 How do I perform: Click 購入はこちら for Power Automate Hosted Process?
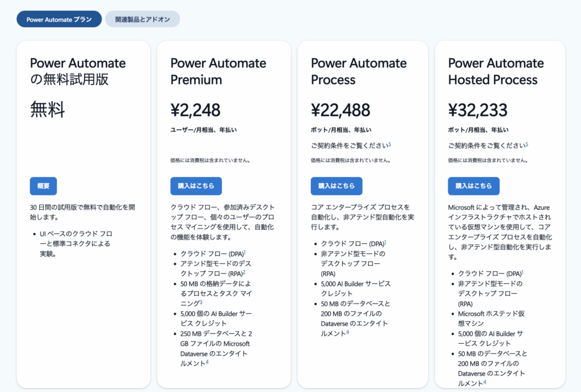coord(473,186)
